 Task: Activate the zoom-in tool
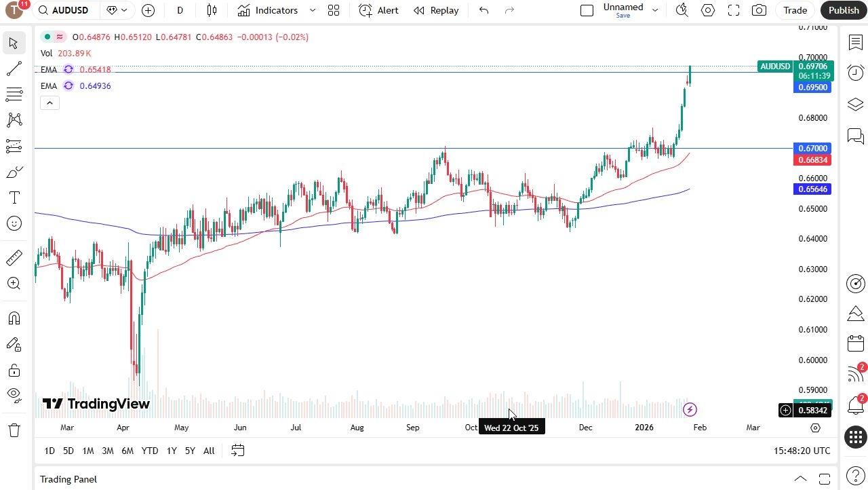click(x=14, y=283)
